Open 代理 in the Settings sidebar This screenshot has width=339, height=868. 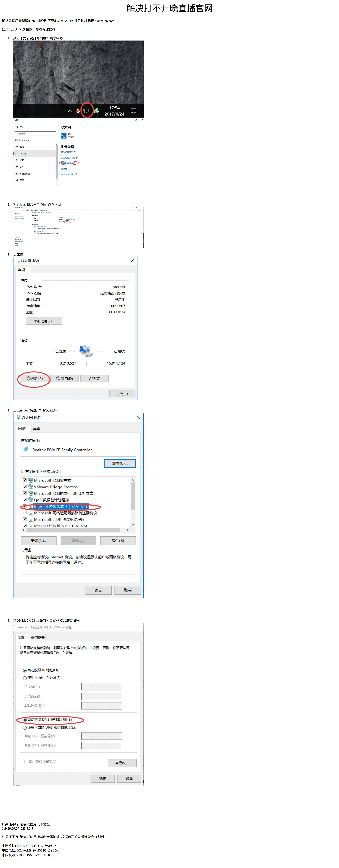pyautogui.click(x=22, y=180)
